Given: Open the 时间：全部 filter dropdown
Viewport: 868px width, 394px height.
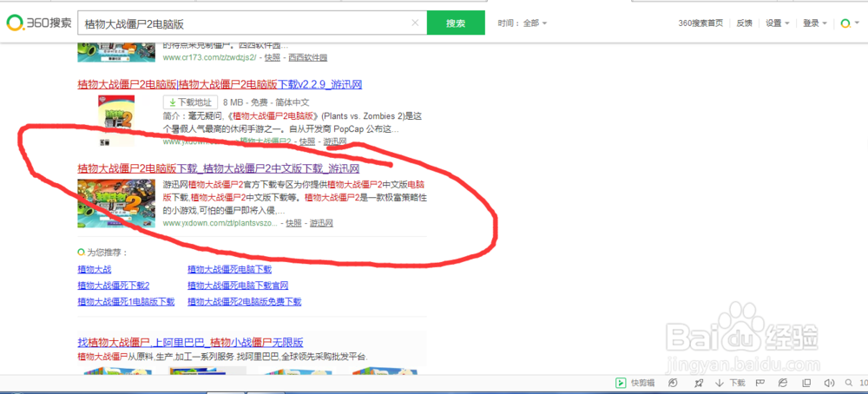Looking at the screenshot, I should point(522,23).
